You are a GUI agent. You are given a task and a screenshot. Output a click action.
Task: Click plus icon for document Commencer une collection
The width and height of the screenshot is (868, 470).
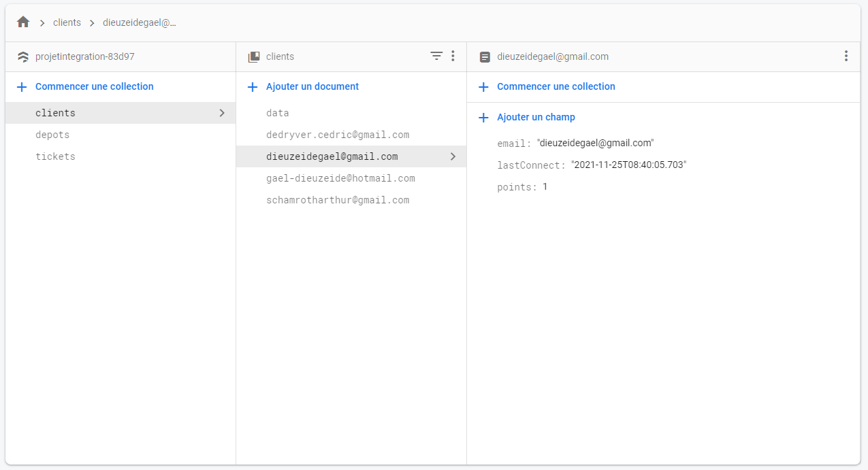tap(483, 87)
